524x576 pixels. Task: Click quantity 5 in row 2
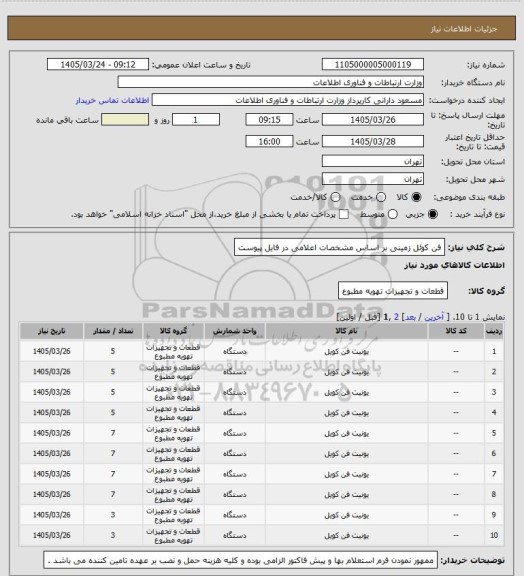[113, 372]
